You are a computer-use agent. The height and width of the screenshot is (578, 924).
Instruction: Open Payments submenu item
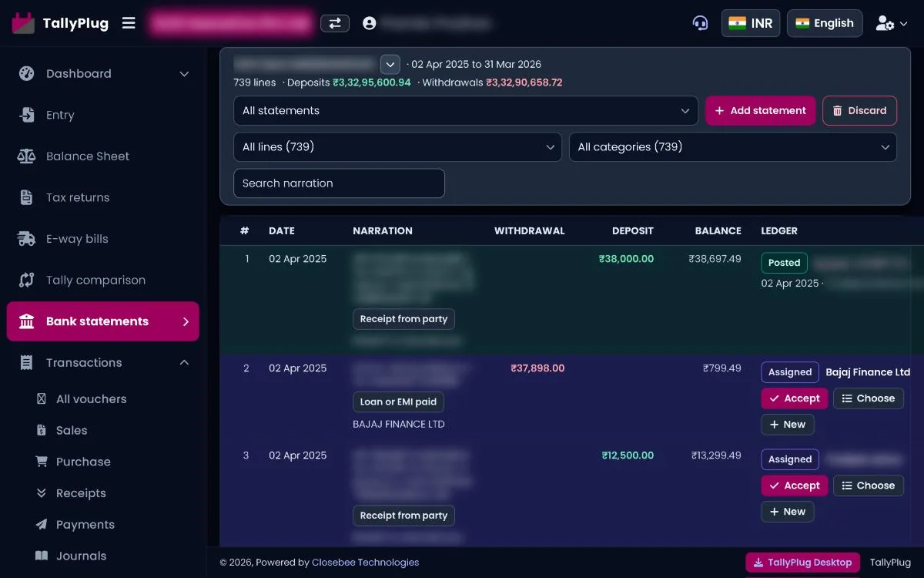[x=85, y=525]
